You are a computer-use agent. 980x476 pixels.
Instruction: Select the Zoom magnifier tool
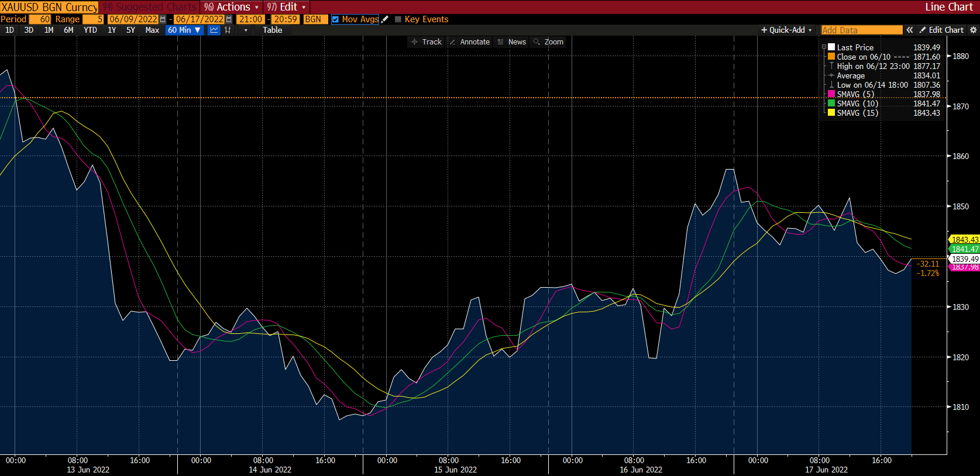[x=548, y=42]
